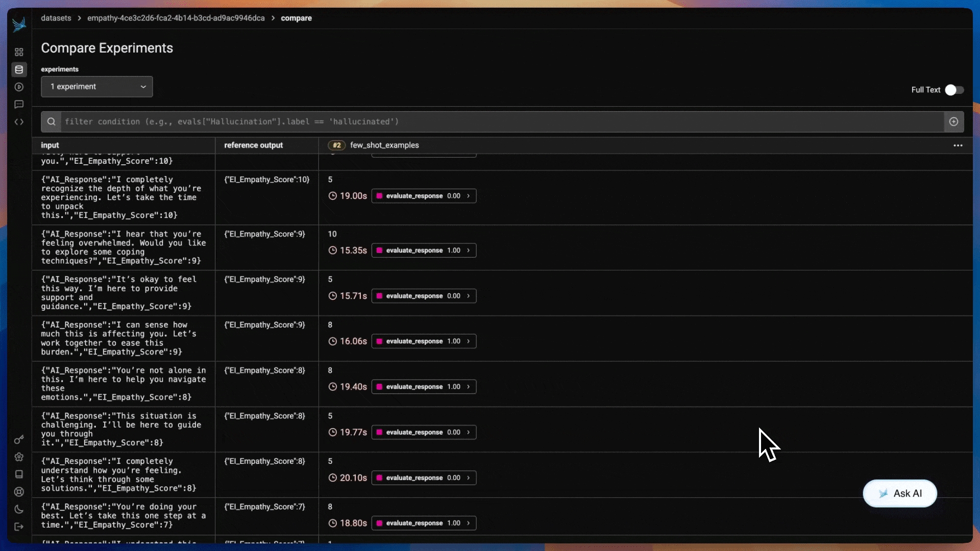Open the three-dots menu for few_shot_examples column

958,145
